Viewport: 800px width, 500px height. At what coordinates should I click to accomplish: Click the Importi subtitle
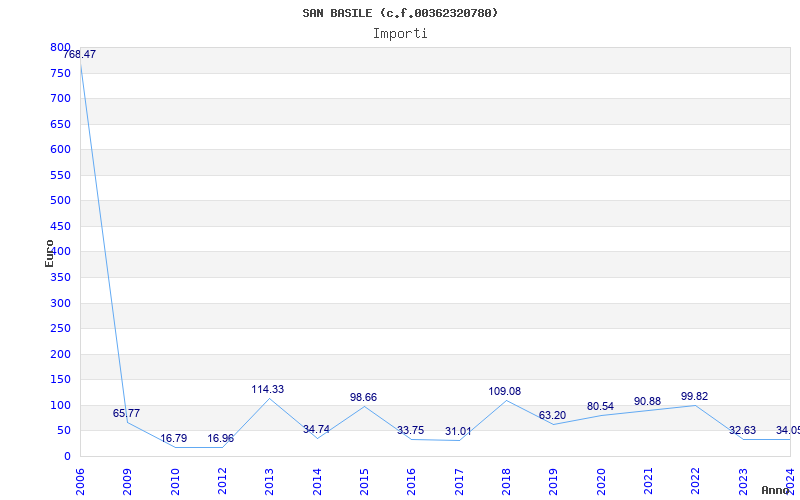(x=400, y=34)
